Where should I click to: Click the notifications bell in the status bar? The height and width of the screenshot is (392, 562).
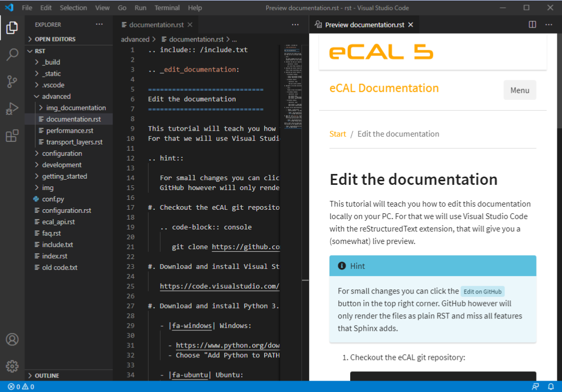[551, 386]
